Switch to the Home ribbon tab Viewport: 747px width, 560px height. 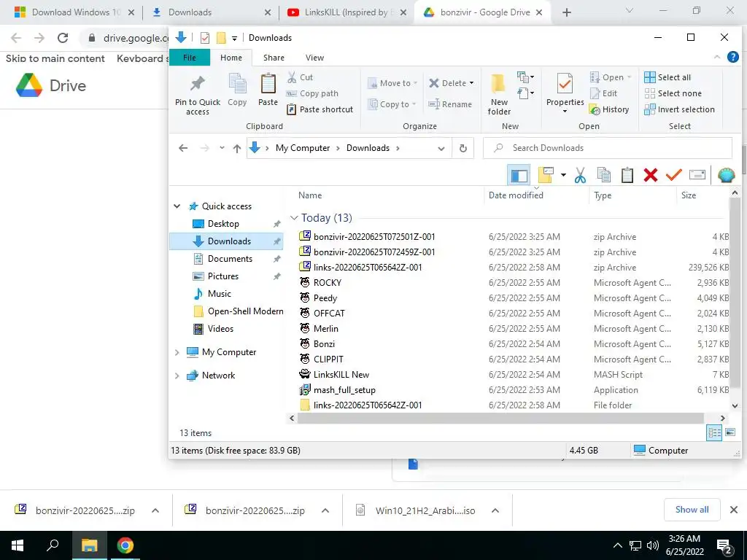(231, 57)
